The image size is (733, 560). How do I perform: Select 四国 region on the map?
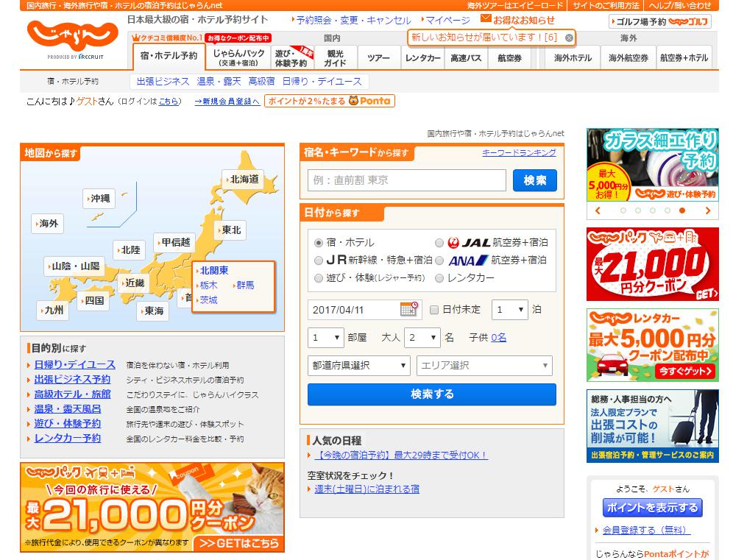click(92, 300)
